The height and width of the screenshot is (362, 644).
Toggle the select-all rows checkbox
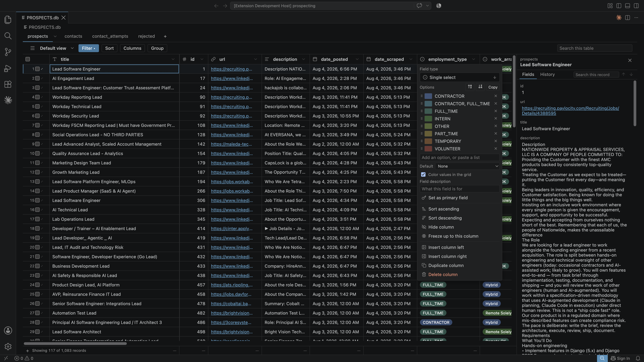(28, 59)
